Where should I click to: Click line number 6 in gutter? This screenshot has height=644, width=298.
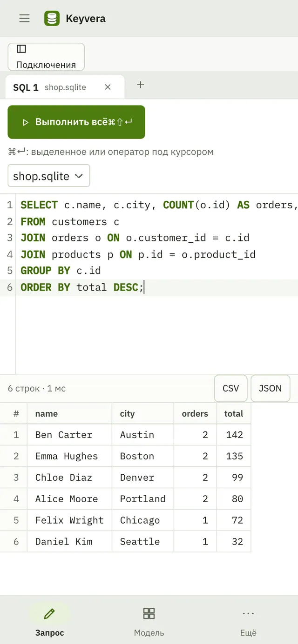pos(10,287)
